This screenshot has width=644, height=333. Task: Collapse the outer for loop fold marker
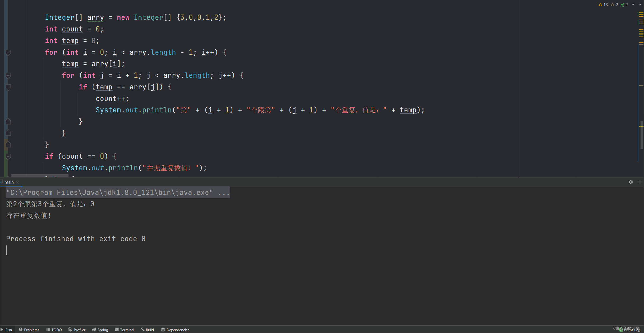click(x=8, y=52)
